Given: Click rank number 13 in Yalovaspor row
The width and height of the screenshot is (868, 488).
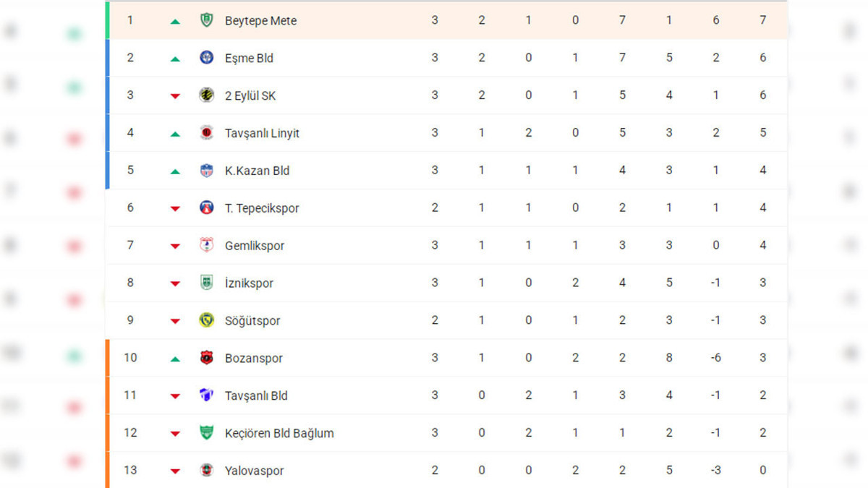Looking at the screenshot, I should pyautogui.click(x=130, y=470).
